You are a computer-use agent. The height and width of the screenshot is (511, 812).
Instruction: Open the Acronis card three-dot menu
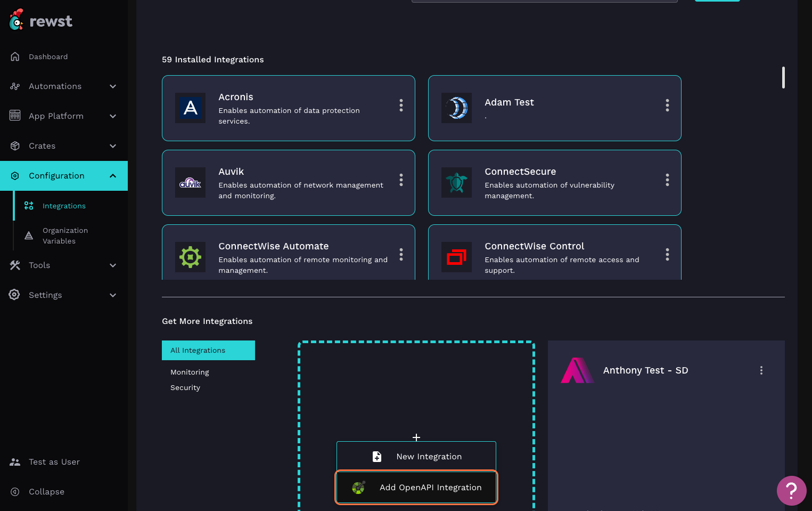pos(401,105)
